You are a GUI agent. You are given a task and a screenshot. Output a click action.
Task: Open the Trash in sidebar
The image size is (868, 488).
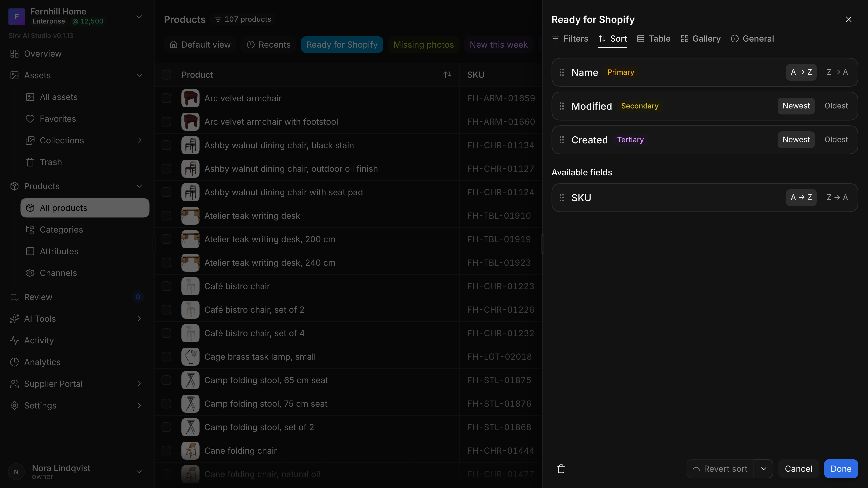coord(85,162)
